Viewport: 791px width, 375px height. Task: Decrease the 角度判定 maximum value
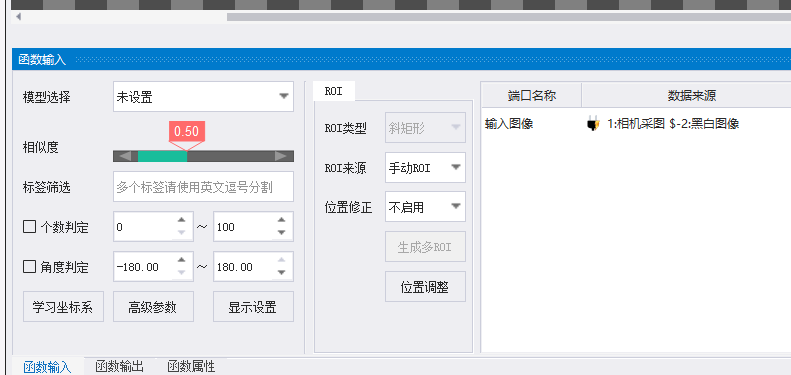coord(281,273)
